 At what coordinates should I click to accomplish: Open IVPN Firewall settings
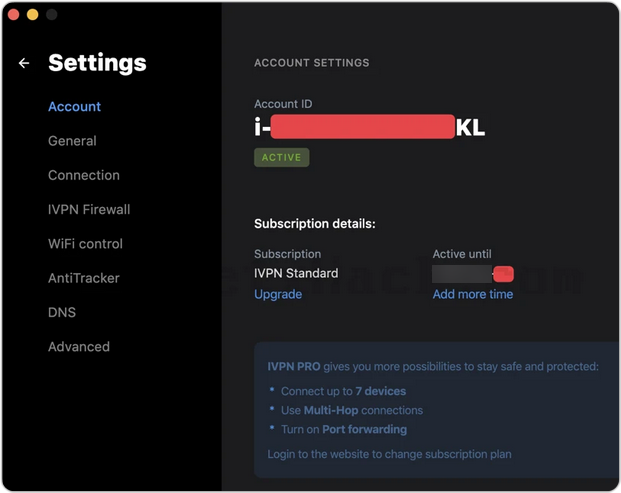coord(89,210)
